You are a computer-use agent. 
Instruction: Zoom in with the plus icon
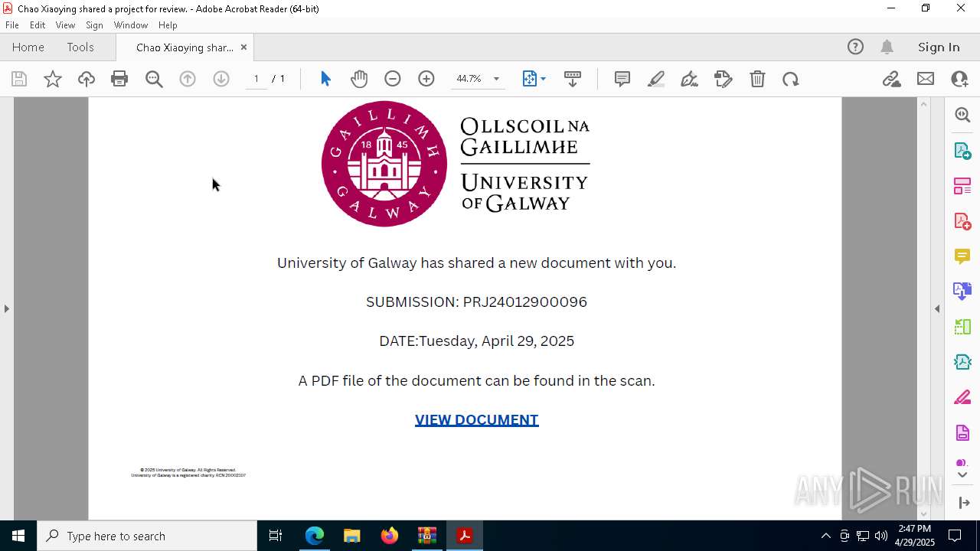coord(426,79)
